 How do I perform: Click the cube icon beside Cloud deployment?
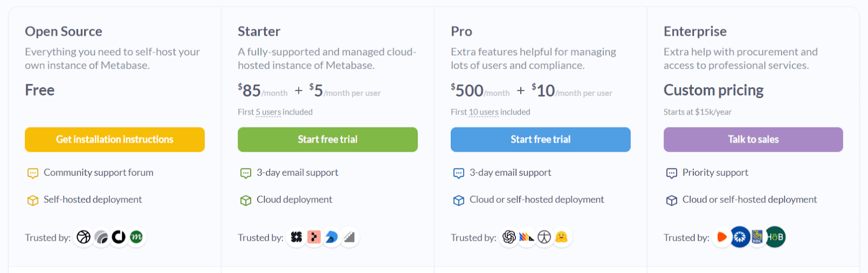pyautogui.click(x=246, y=200)
